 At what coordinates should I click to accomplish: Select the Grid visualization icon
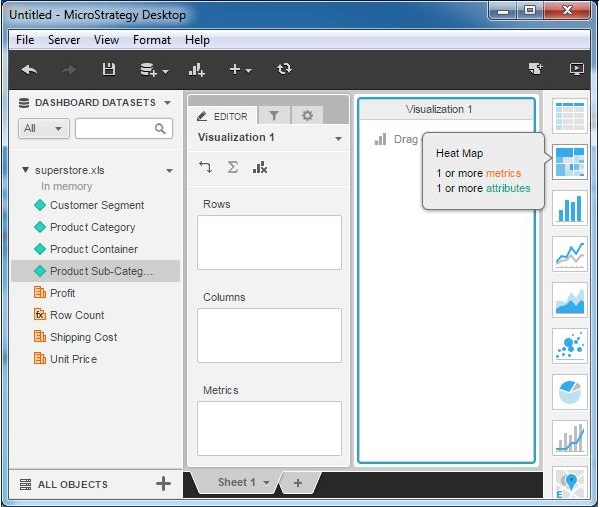pyautogui.click(x=569, y=117)
